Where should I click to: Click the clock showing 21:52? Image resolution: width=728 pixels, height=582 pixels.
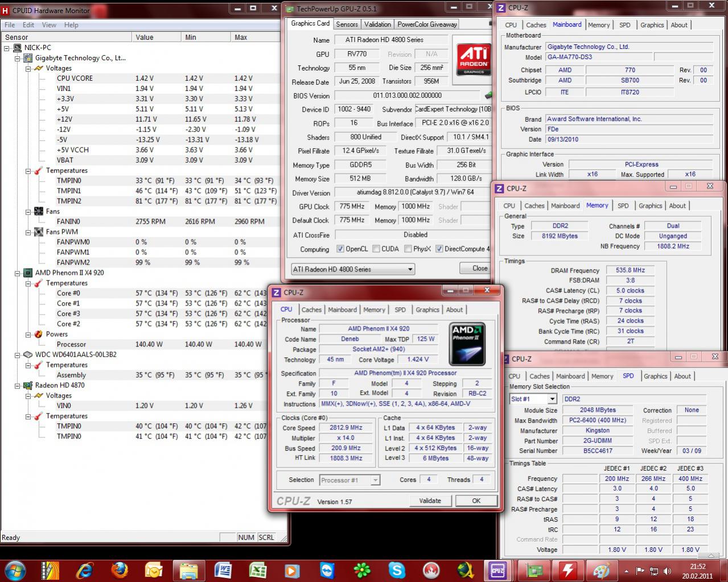click(x=698, y=566)
